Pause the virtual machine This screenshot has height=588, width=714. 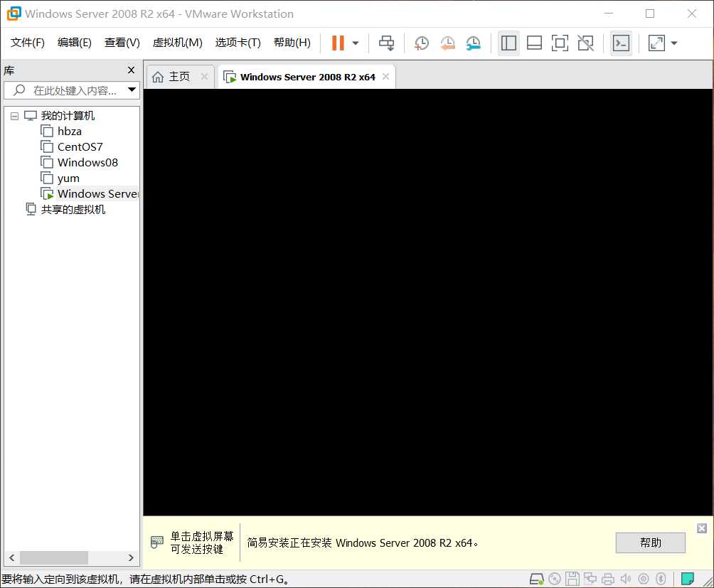point(338,43)
